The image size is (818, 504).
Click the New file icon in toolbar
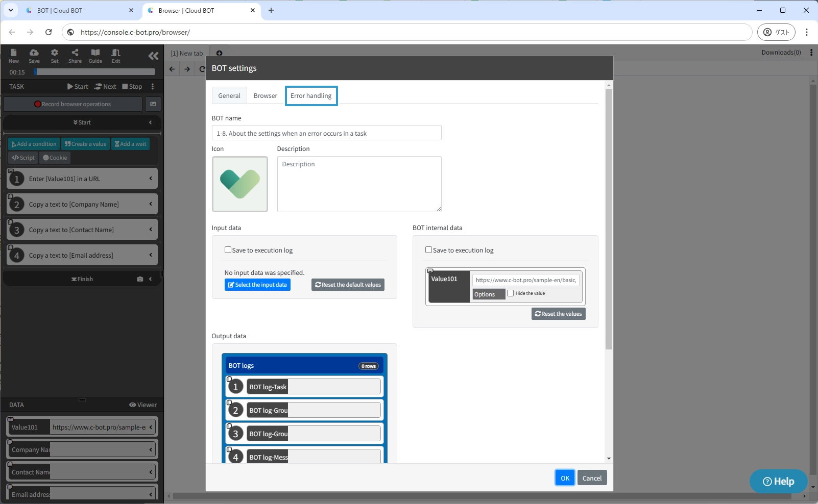[x=14, y=53]
